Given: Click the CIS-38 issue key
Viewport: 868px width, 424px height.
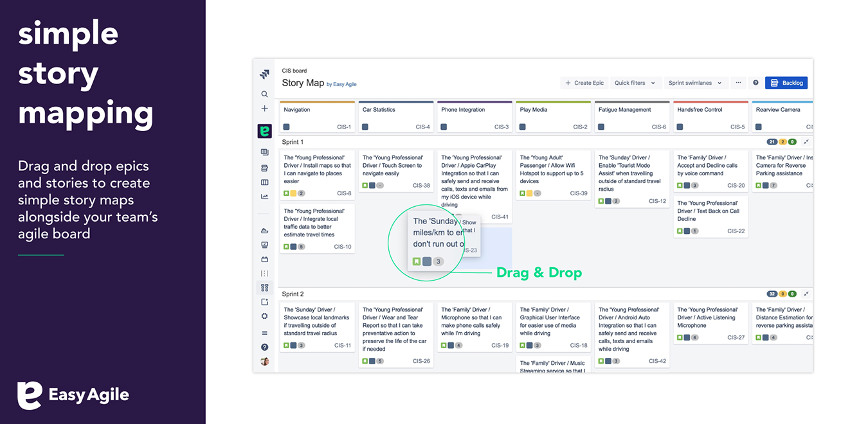Looking at the screenshot, I should click(x=421, y=186).
